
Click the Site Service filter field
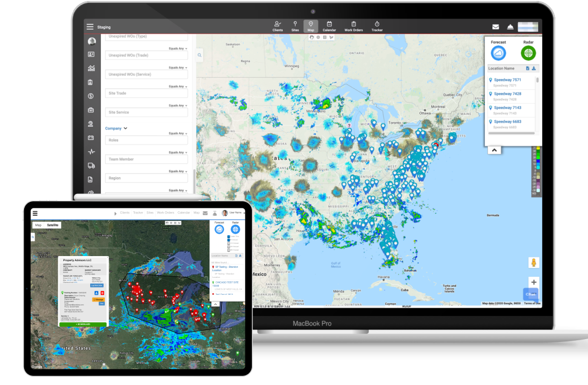146,112
